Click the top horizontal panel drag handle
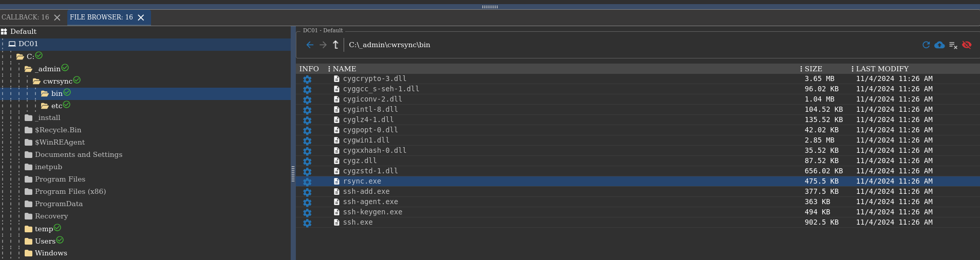This screenshot has height=260, width=980. (x=490, y=7)
